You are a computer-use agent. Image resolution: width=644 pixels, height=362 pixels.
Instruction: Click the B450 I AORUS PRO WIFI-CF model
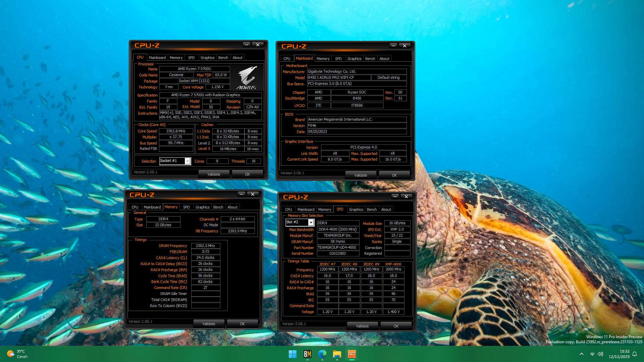pos(339,77)
